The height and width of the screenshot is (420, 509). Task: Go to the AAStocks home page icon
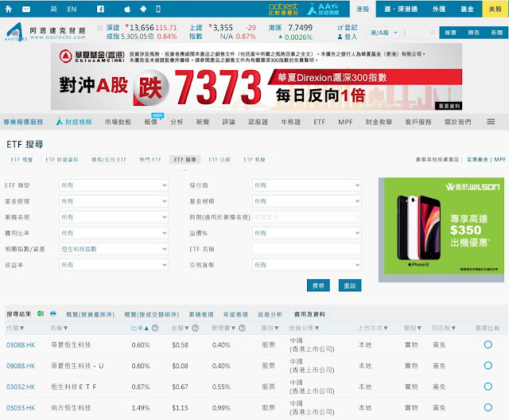[9, 9]
